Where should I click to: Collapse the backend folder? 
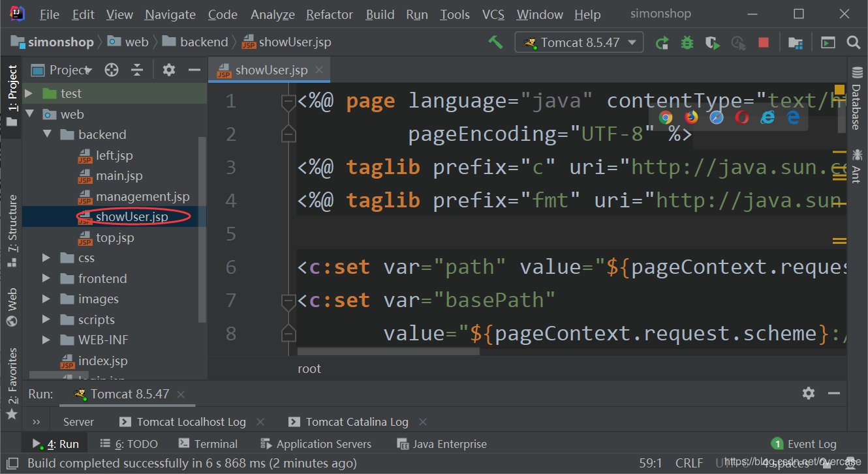pyautogui.click(x=46, y=134)
